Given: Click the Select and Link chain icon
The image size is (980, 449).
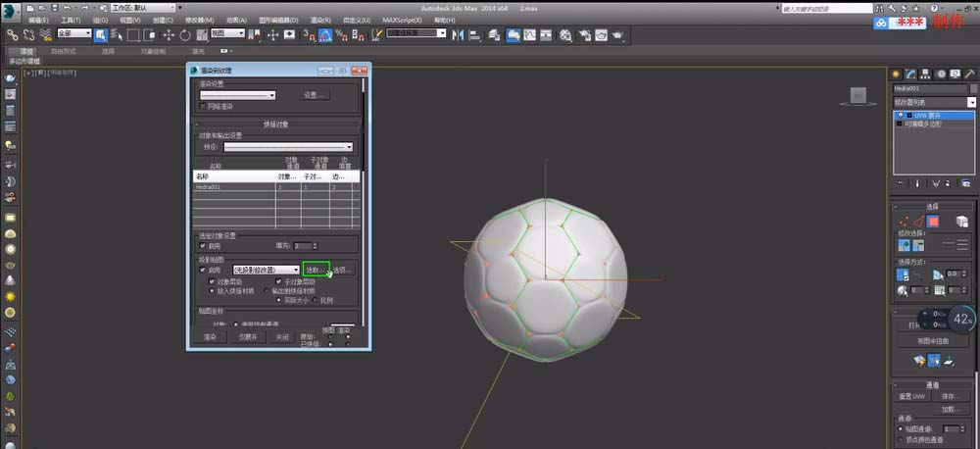Looking at the screenshot, I should [13, 34].
